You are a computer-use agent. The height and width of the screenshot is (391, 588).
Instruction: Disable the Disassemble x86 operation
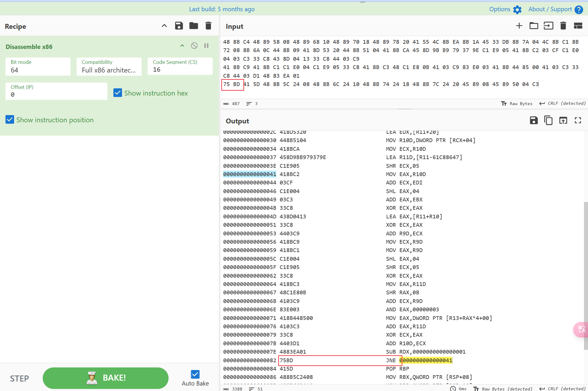pos(194,46)
